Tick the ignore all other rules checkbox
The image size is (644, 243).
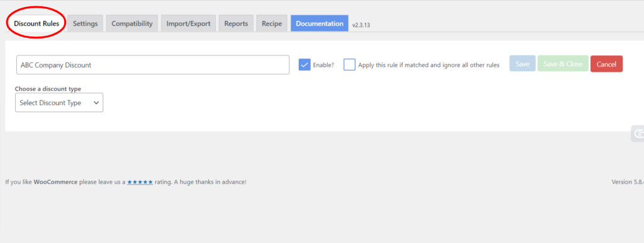(350, 65)
